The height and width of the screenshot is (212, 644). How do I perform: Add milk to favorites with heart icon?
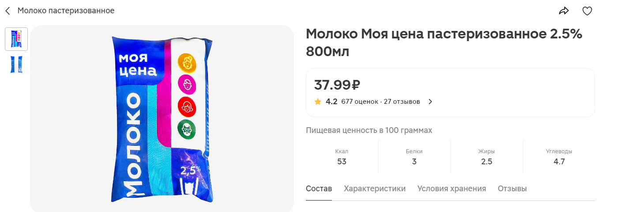click(587, 11)
